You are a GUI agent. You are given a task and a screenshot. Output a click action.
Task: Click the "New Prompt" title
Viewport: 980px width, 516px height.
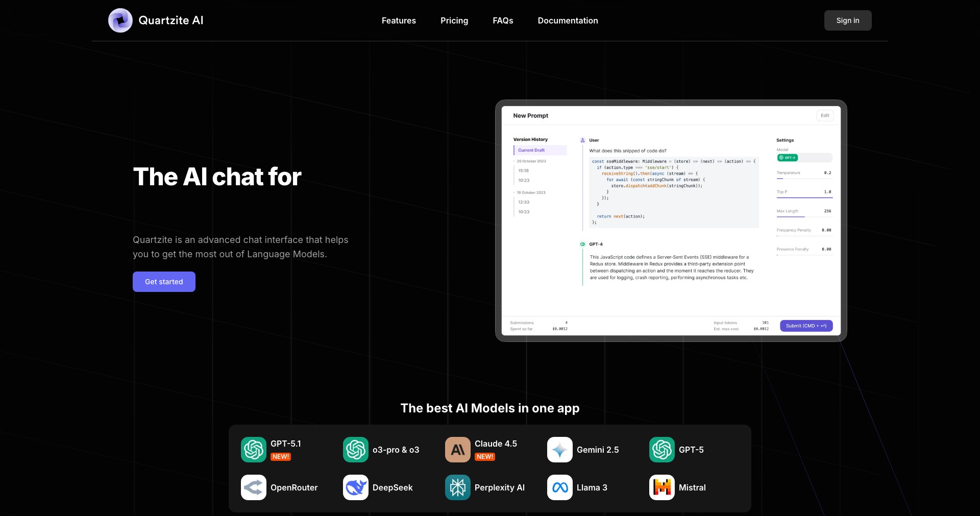(x=530, y=116)
